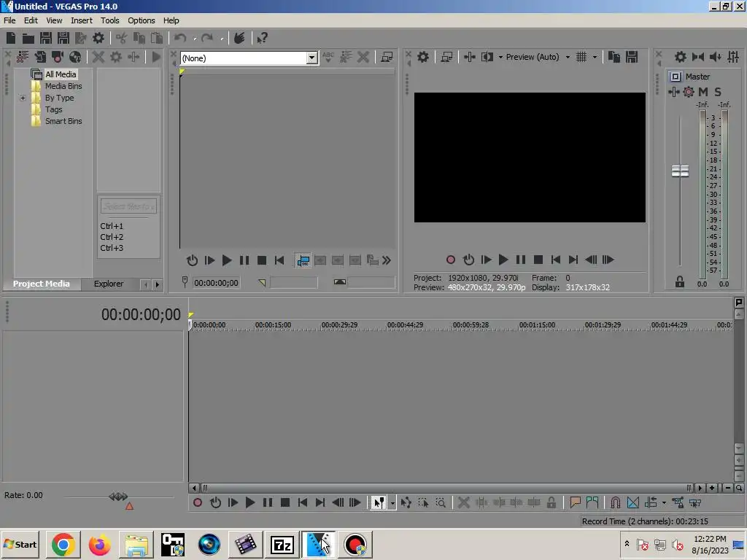Open Master Bus audio properties gear

(681, 57)
